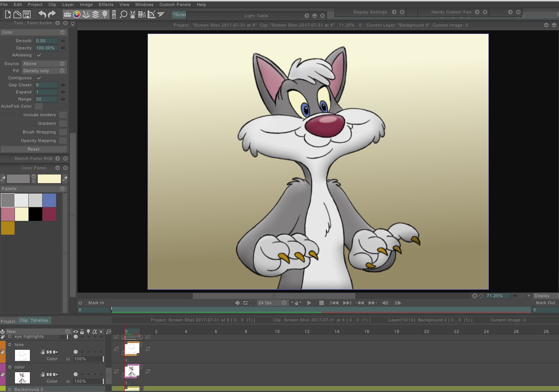Pick B color with the right eyedropper
The width and height of the screenshot is (559, 392).
coord(65,179)
